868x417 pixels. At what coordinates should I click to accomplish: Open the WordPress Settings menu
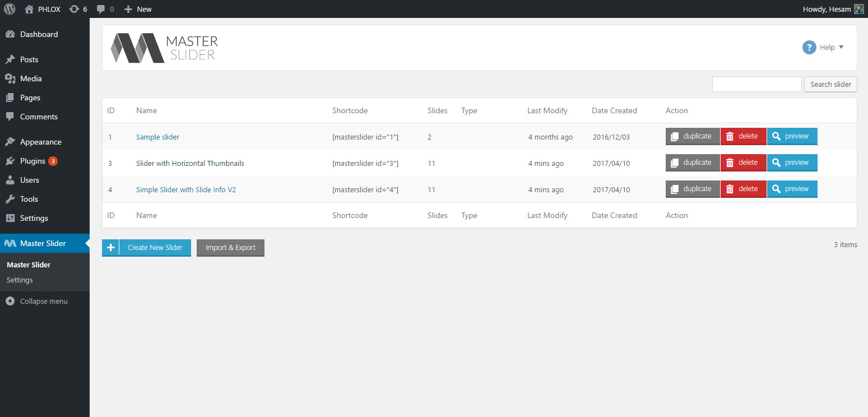(x=45, y=218)
